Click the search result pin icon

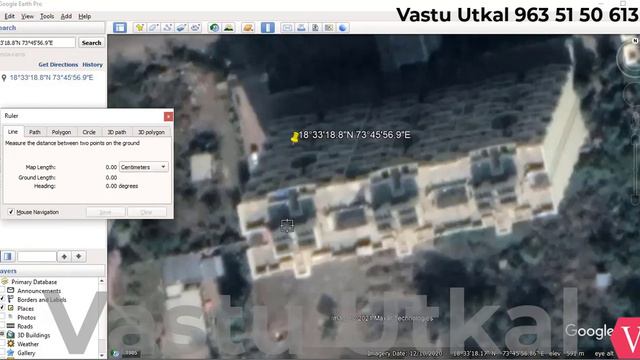click(4, 78)
